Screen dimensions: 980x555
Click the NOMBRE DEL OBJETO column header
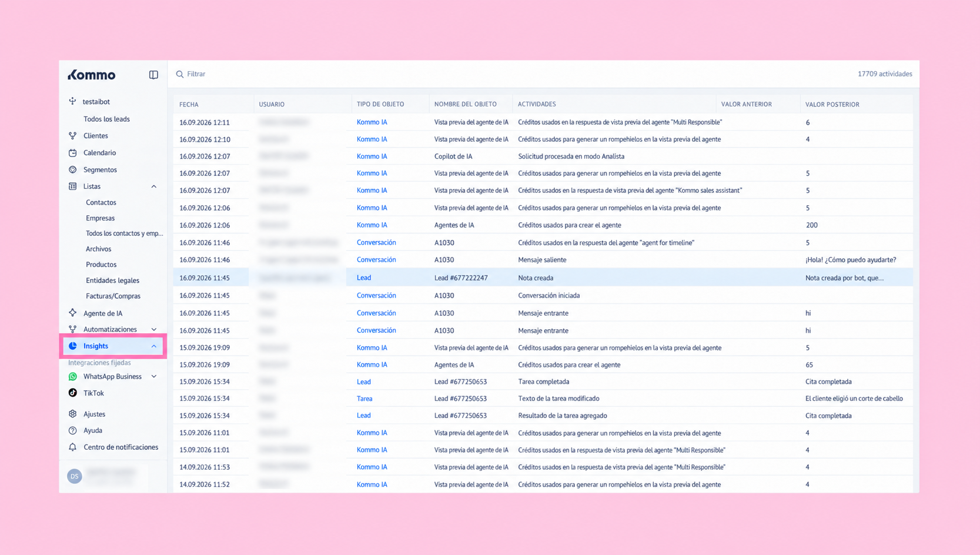466,104
